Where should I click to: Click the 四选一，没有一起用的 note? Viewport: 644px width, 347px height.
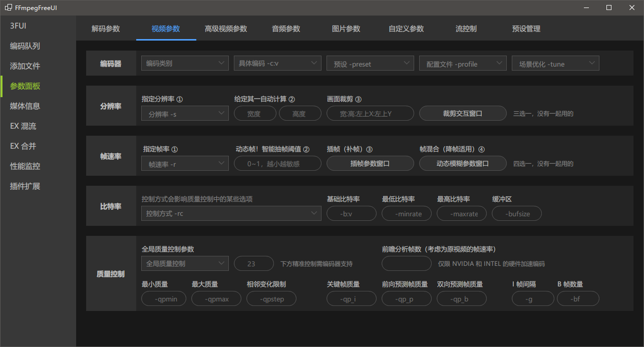(543, 164)
